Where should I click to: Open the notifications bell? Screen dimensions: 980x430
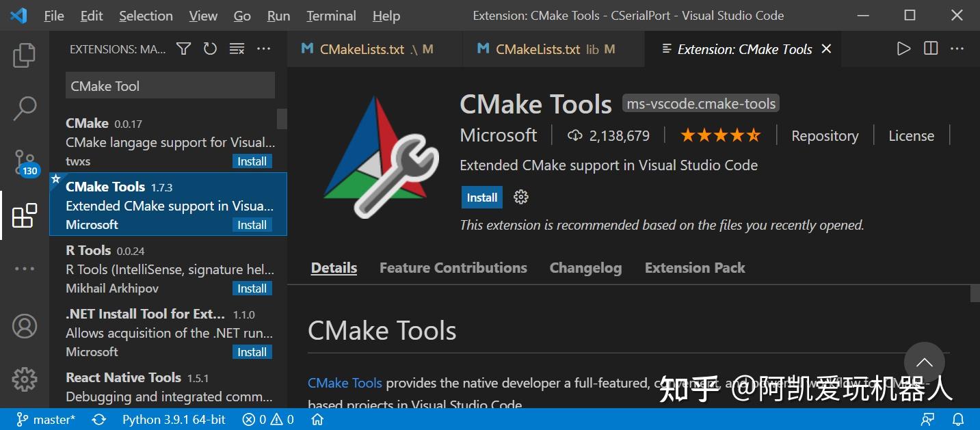pos(959,419)
